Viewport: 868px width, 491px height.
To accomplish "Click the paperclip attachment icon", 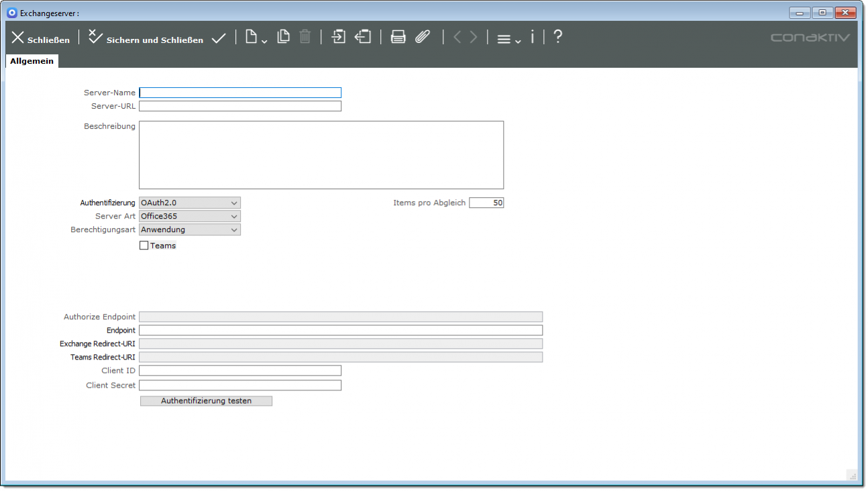I will click(422, 37).
